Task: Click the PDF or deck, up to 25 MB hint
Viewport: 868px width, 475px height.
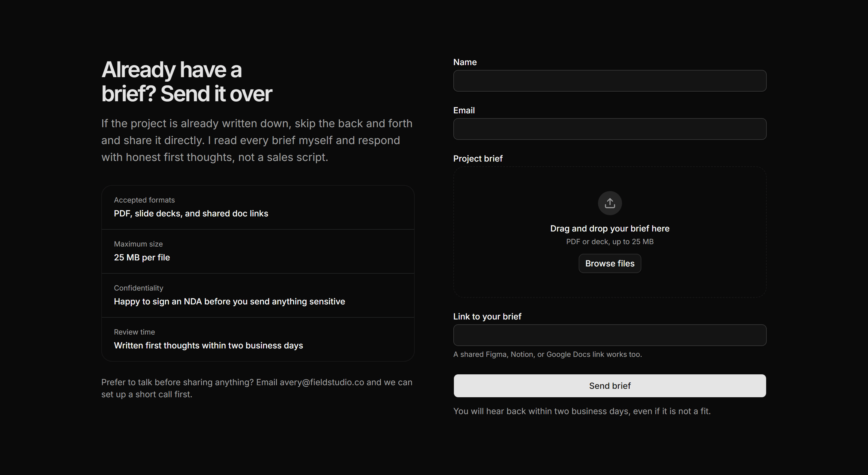Action: click(x=609, y=241)
